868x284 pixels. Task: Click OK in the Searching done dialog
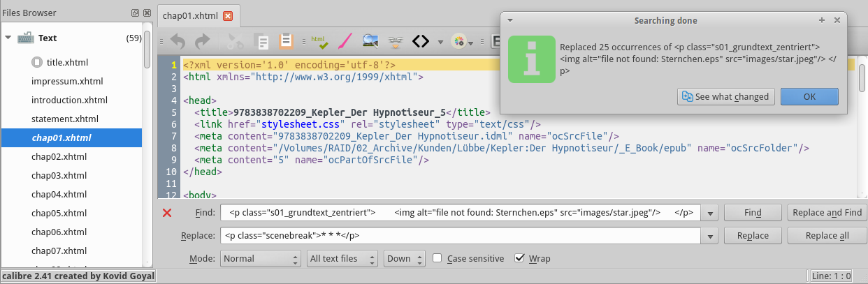click(809, 97)
